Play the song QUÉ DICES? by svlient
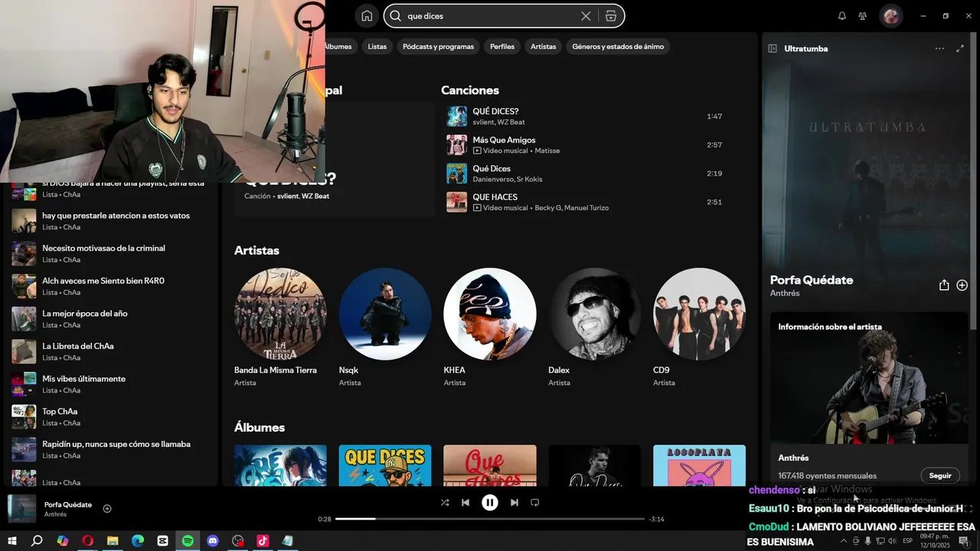Viewport: 980px width, 551px height. pos(457,116)
